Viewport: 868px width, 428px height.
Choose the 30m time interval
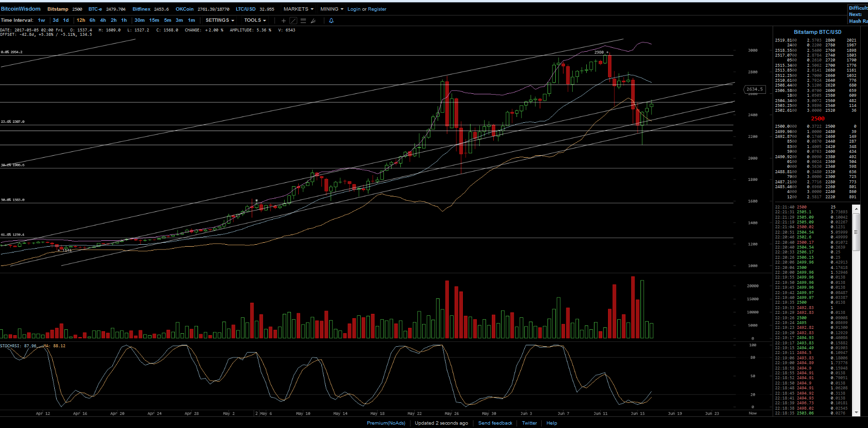pos(139,20)
